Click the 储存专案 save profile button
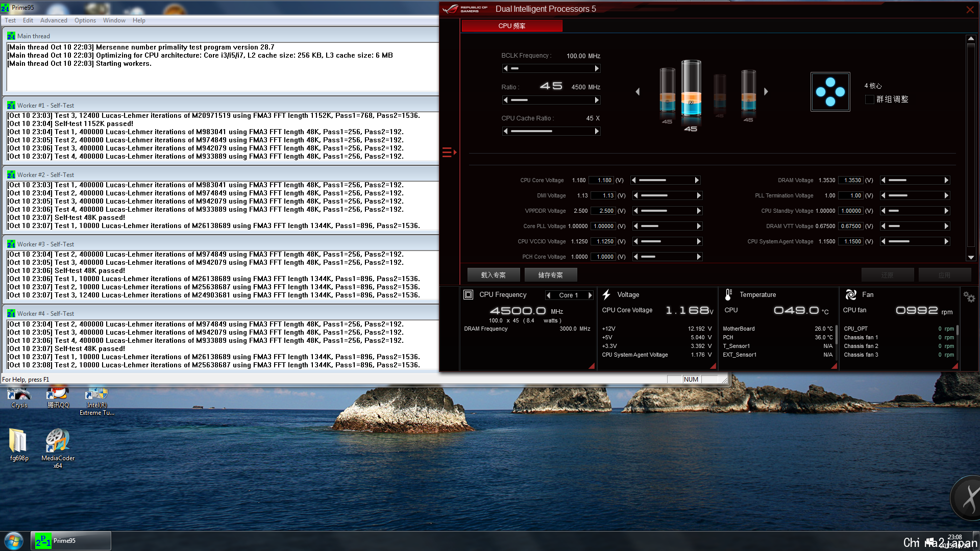The image size is (980, 551). tap(551, 275)
